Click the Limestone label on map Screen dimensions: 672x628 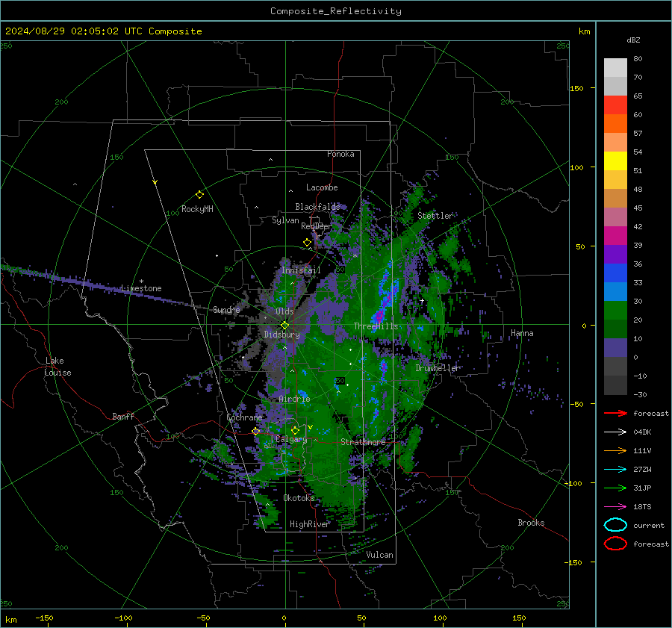pos(141,288)
